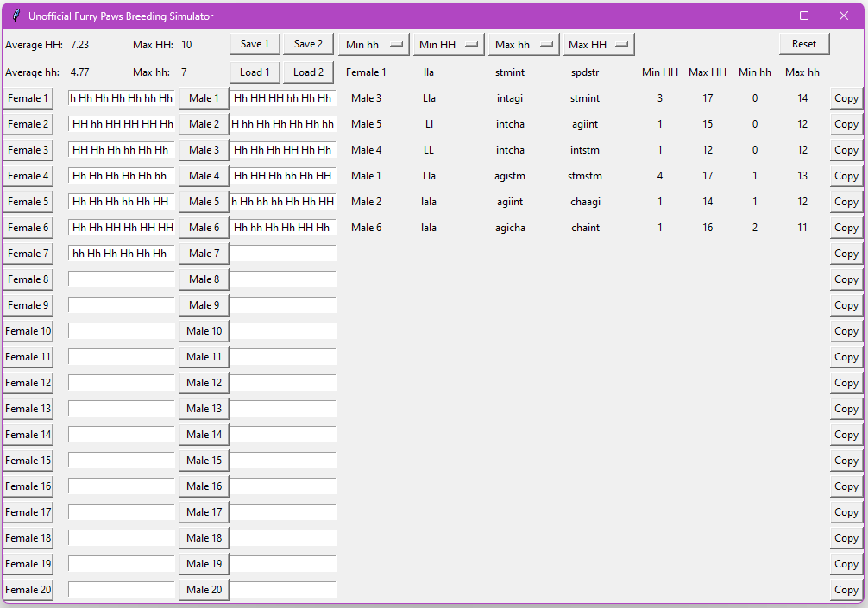Image resolution: width=868 pixels, height=608 pixels.
Task: Click the Save 1 button
Action: (255, 44)
